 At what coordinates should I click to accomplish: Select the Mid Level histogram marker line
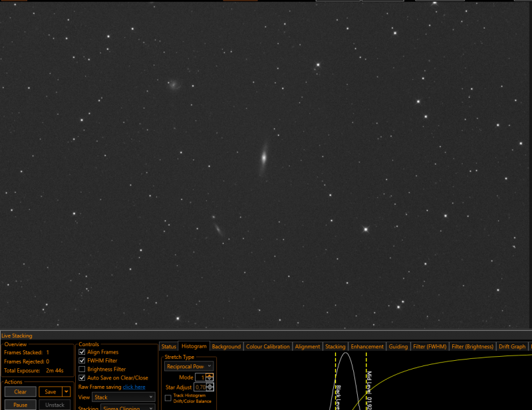(x=366, y=381)
